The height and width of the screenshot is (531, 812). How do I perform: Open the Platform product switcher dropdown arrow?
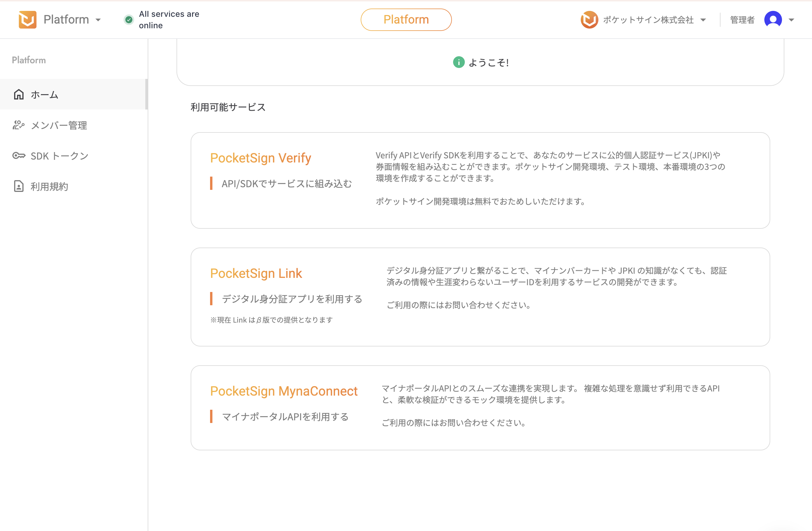pos(98,20)
